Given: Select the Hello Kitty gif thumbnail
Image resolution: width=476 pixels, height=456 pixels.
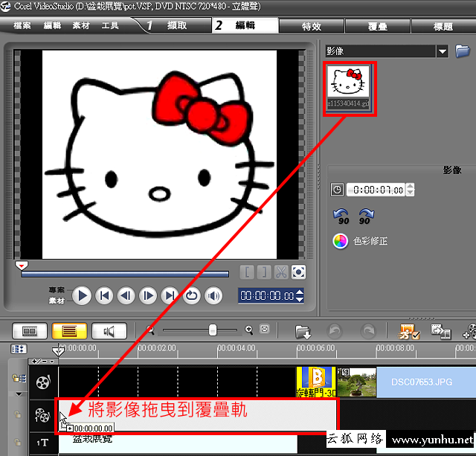Looking at the screenshot, I should coord(348,87).
